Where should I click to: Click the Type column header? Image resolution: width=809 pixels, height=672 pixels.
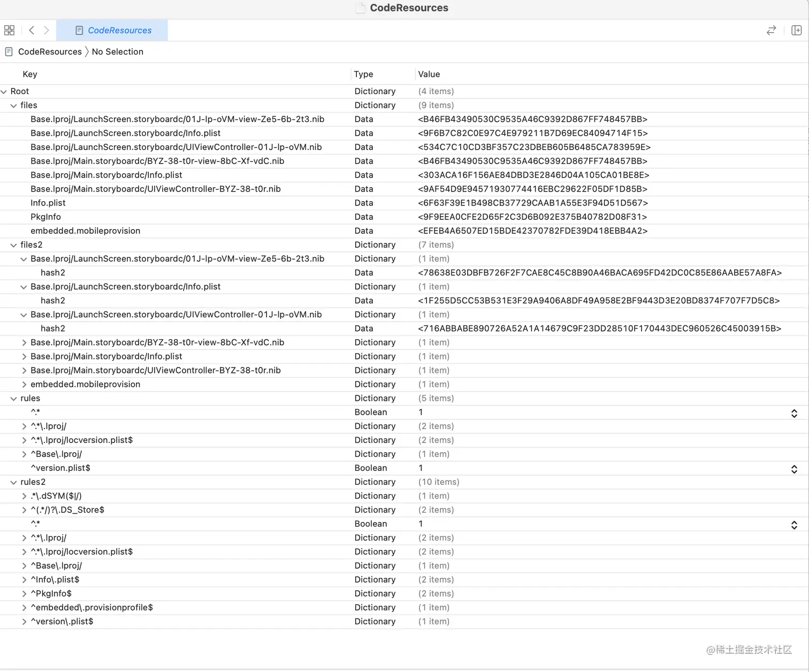[x=363, y=74]
